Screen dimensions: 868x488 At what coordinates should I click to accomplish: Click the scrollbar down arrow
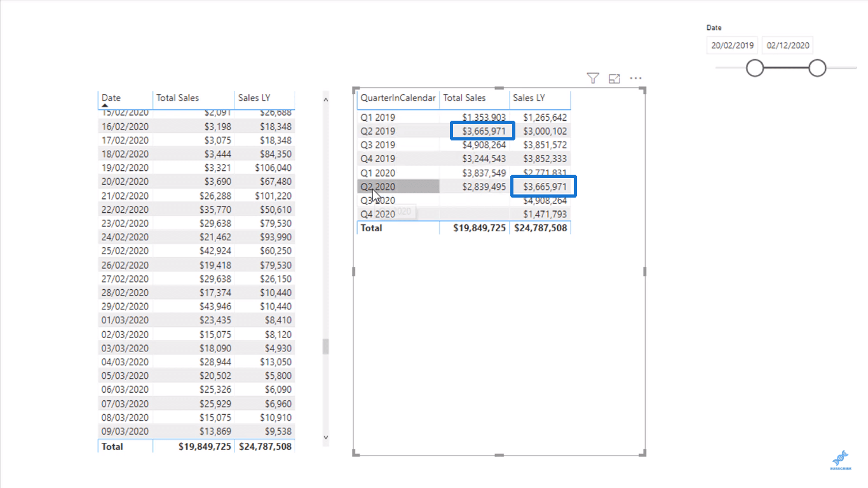[326, 437]
